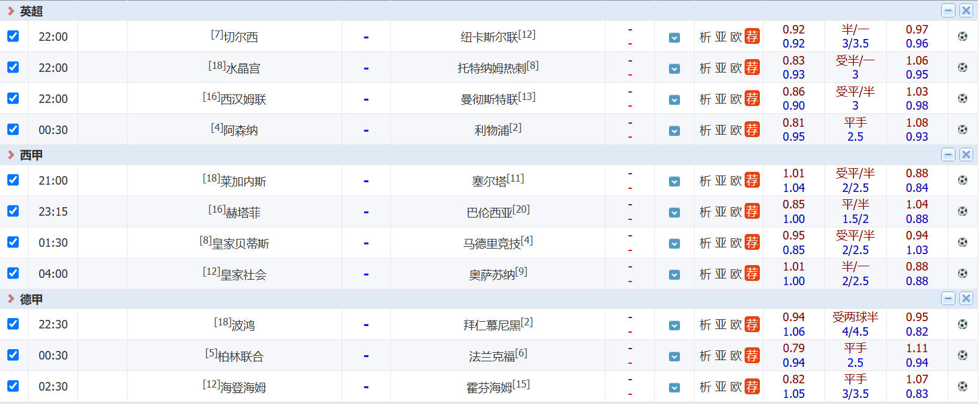This screenshot has height=404, width=980.
Task: Open the orange 荐 icon for 波鸿
Action: (x=752, y=324)
